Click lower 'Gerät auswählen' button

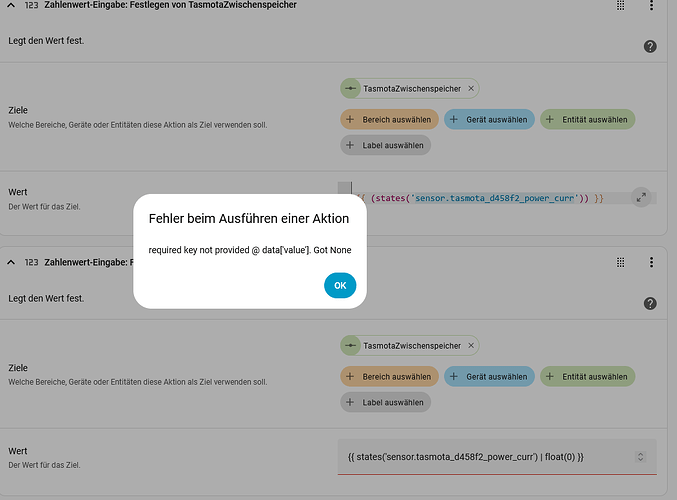point(487,377)
